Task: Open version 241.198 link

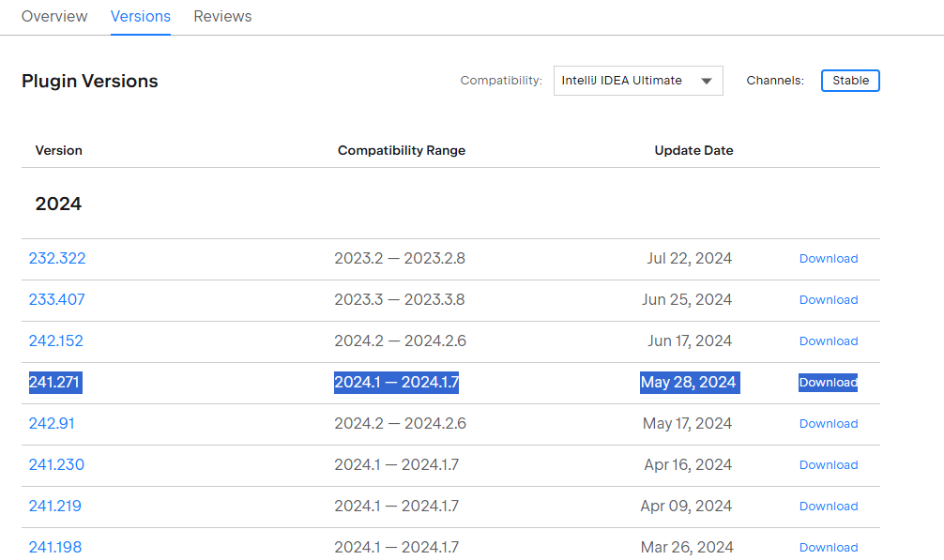Action: (x=55, y=548)
